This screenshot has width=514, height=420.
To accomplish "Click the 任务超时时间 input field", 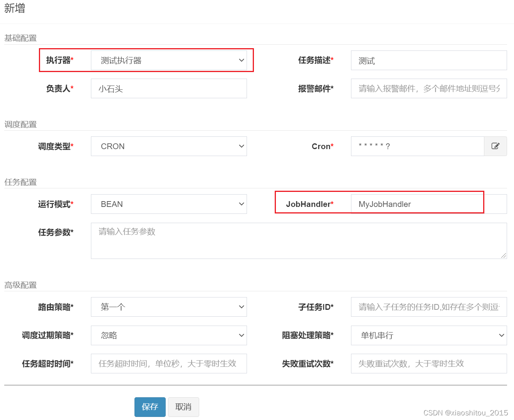I will tap(169, 364).
